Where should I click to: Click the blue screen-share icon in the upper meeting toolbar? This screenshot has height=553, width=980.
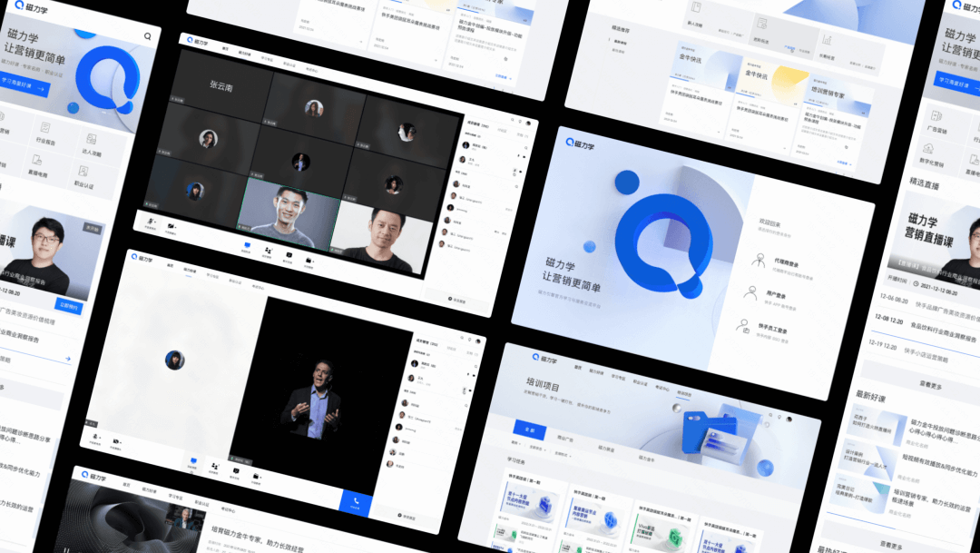248,246
